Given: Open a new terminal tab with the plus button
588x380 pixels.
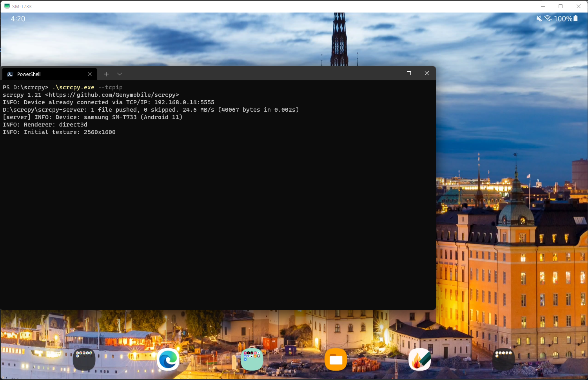Looking at the screenshot, I should coord(106,74).
